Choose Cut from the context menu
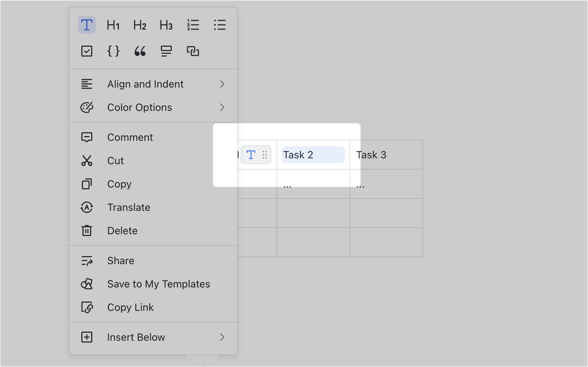The image size is (588, 367). click(115, 161)
